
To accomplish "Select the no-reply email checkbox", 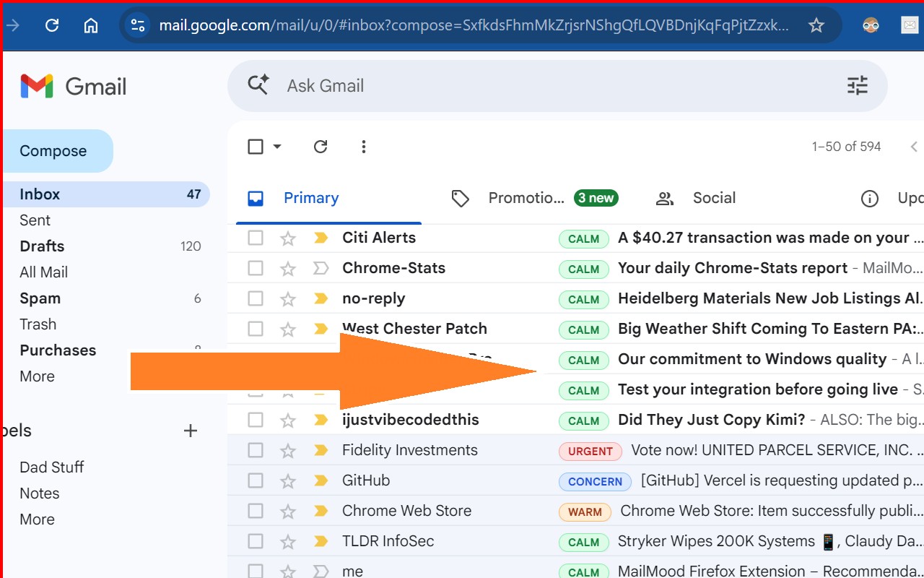I will coord(256,298).
